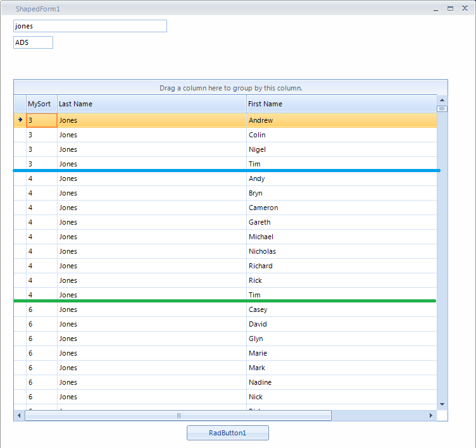Select the first name cell 'Richard'
The width and height of the screenshot is (476, 448).
click(x=342, y=266)
